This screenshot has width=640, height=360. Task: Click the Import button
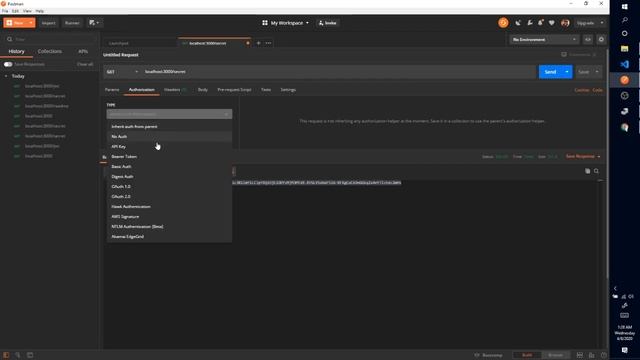click(49, 23)
